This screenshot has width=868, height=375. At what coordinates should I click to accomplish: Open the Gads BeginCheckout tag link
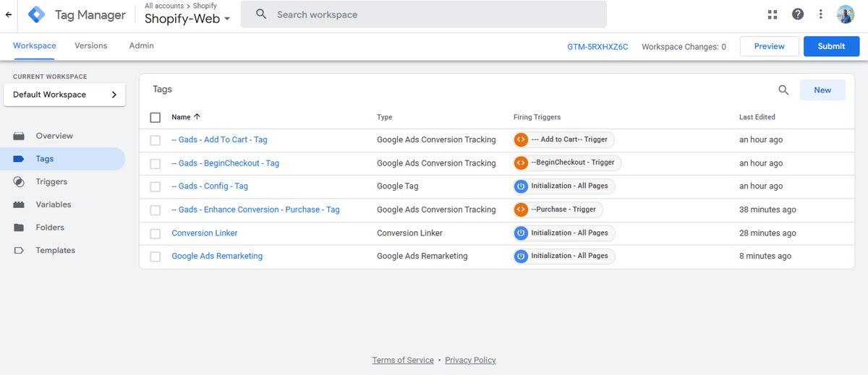pos(225,163)
